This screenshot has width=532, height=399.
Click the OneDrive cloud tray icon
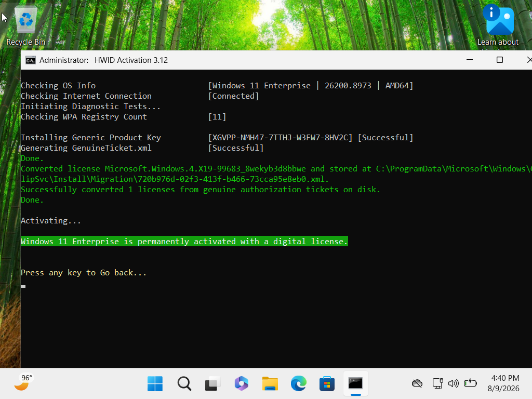point(417,383)
